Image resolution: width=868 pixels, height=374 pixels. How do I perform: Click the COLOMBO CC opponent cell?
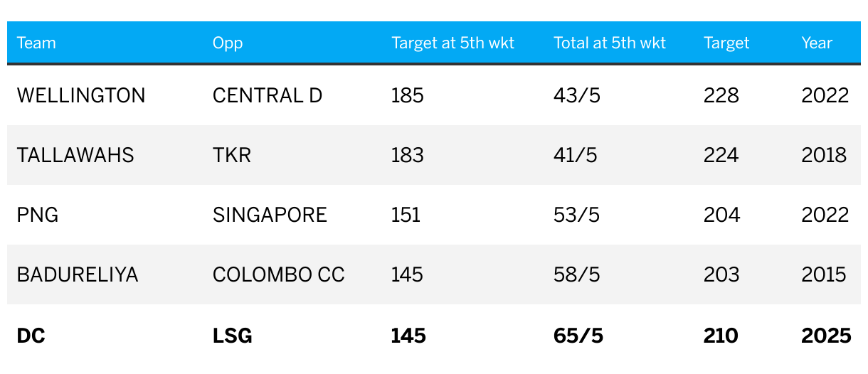coord(279,274)
